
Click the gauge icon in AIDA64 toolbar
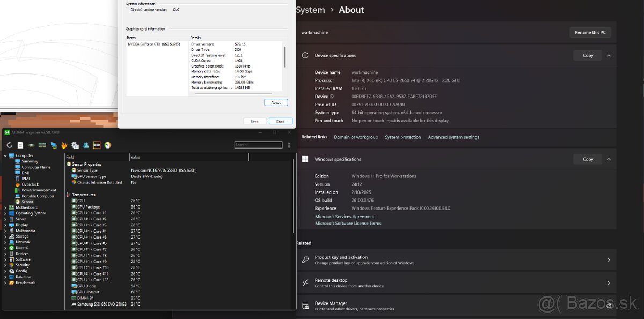pos(108,145)
